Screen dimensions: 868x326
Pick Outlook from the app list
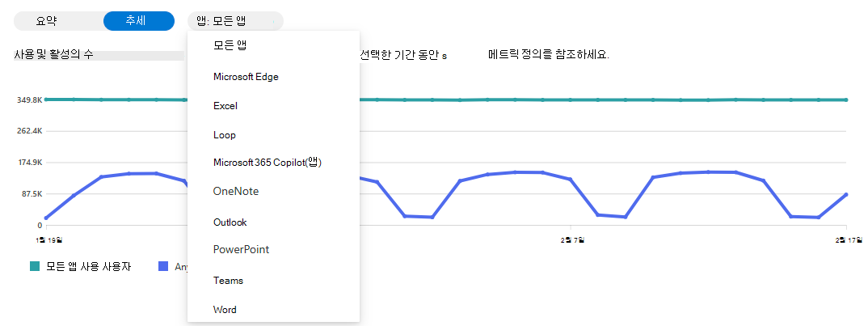(230, 222)
